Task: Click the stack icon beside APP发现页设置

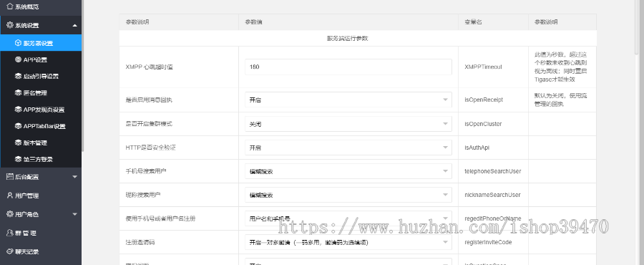Action: pos(18,110)
